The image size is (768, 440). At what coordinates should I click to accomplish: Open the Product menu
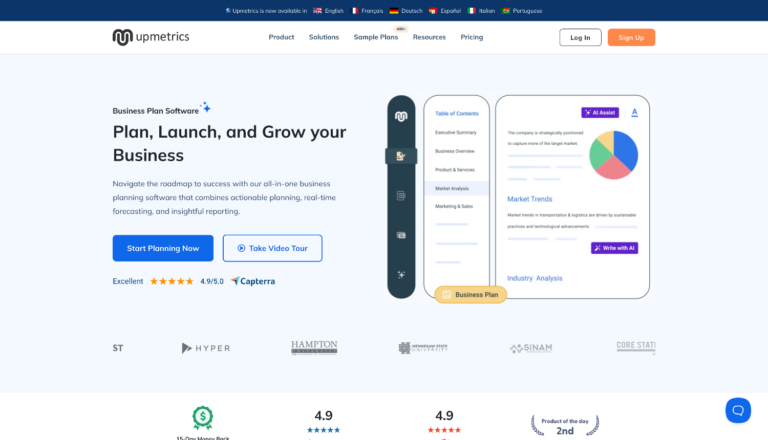click(x=281, y=37)
